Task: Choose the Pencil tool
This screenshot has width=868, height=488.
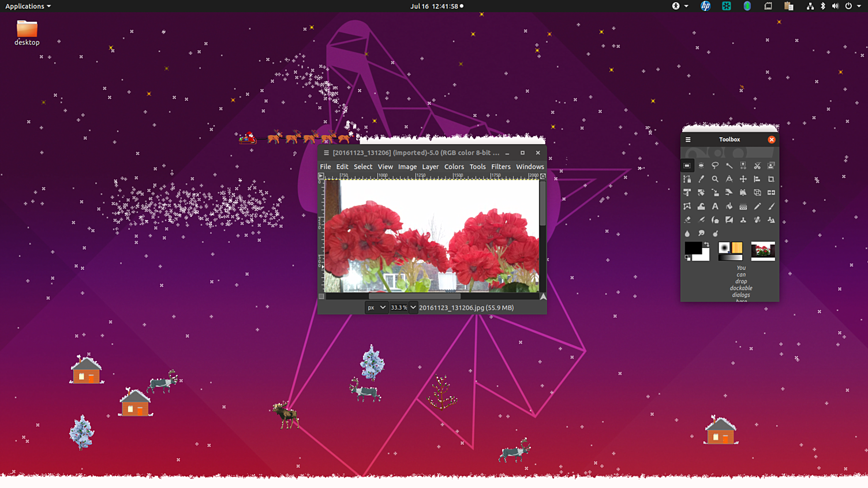Action: [x=757, y=207]
